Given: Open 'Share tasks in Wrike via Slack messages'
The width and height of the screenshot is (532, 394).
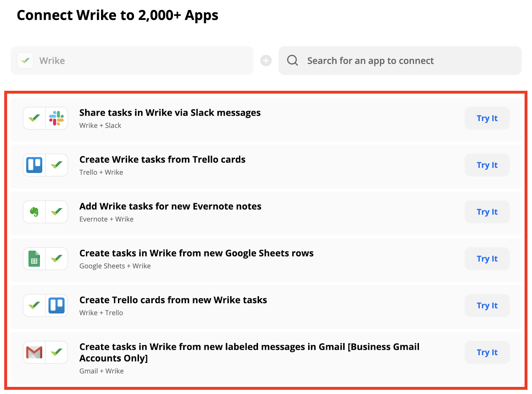Looking at the screenshot, I should (x=170, y=113).
